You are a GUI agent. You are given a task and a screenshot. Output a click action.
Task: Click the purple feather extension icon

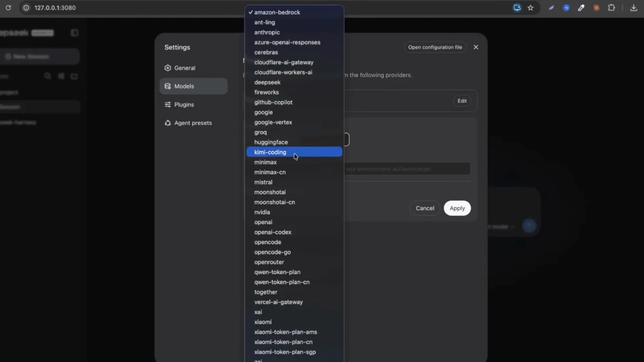551,8
